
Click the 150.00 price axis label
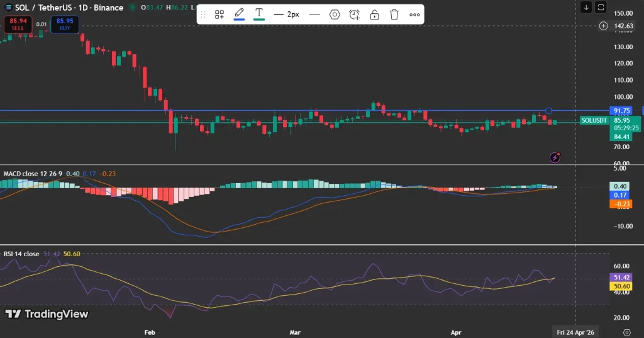pos(623,13)
